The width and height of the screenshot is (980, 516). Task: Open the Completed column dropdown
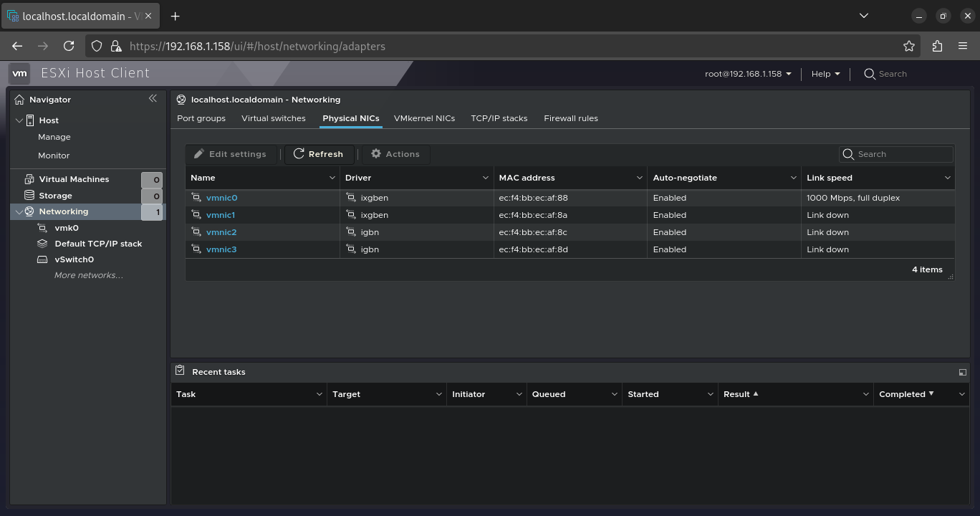pos(961,394)
